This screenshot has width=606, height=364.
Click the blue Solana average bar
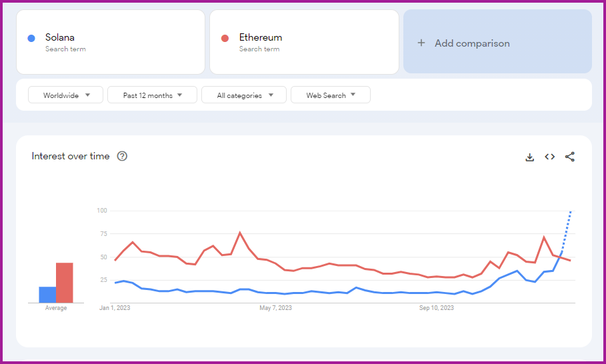point(47,295)
